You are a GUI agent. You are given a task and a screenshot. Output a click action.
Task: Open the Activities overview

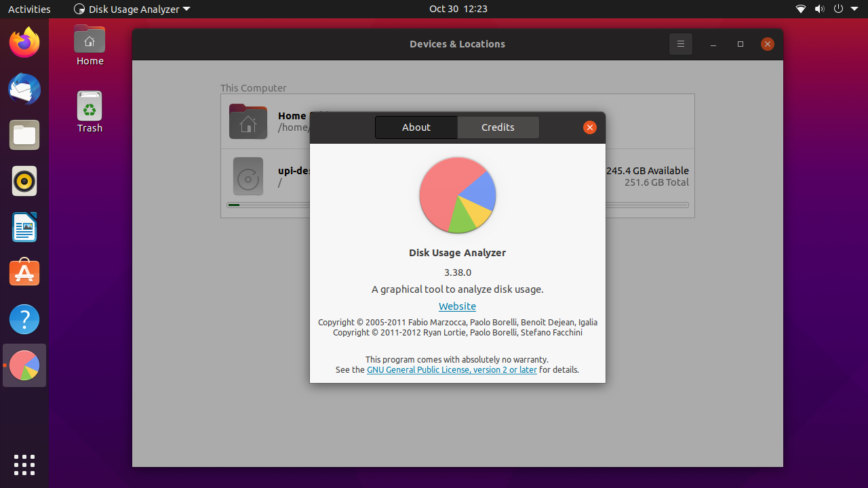(x=29, y=9)
